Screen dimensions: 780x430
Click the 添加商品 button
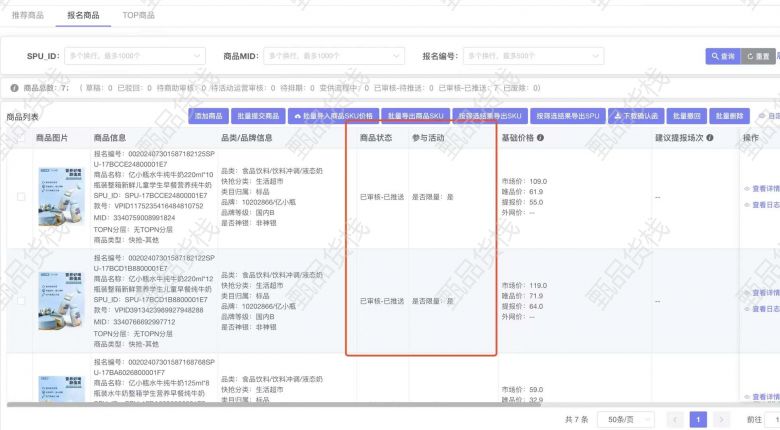tap(210, 116)
